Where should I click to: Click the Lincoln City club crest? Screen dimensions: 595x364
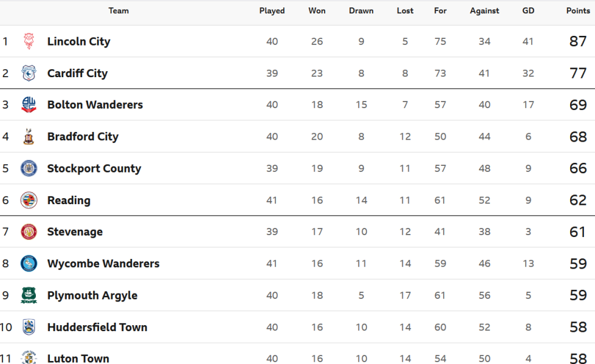[x=29, y=41]
